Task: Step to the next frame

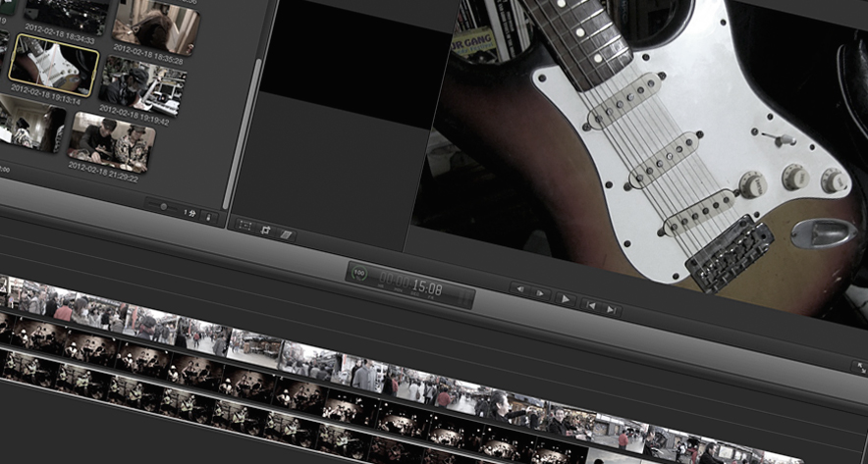Action: click(540, 293)
